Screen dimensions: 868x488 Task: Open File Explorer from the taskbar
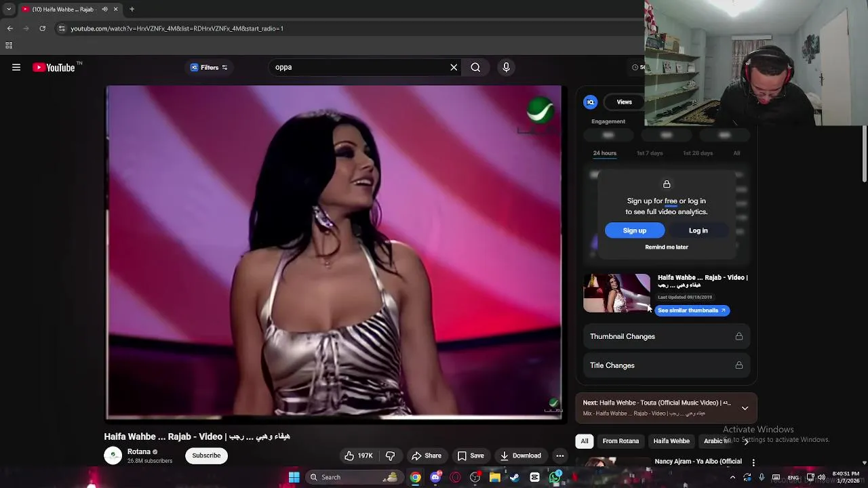pos(495,477)
